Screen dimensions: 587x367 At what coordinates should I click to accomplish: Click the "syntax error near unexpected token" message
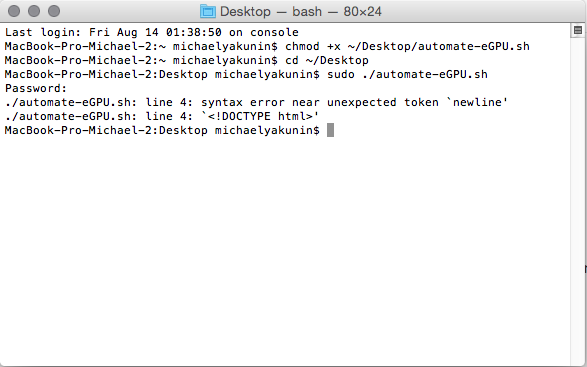coord(320,102)
